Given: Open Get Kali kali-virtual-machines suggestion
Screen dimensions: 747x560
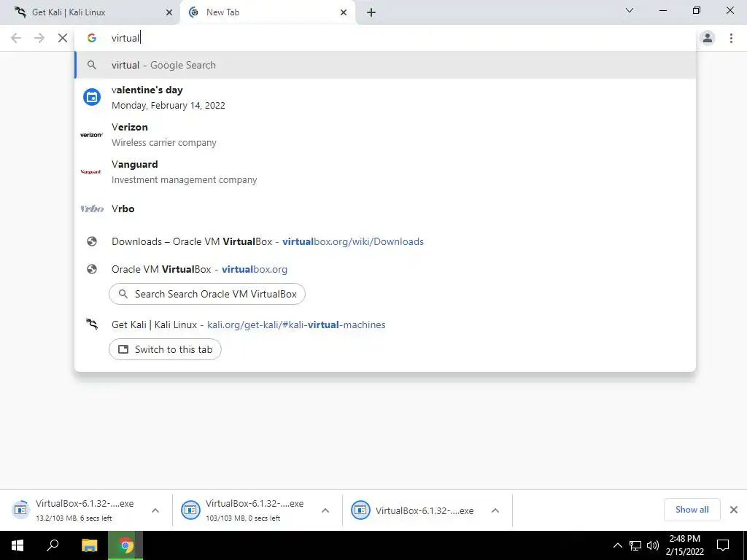Looking at the screenshot, I should pos(385,324).
